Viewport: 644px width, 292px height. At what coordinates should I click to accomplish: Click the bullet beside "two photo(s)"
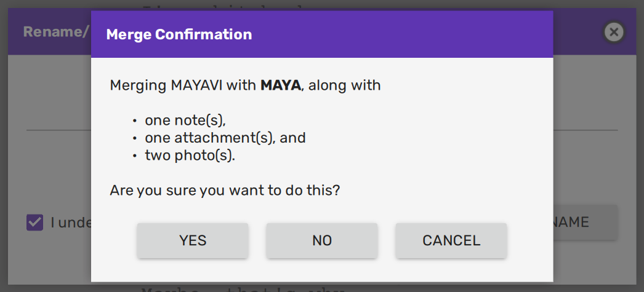[135, 156]
